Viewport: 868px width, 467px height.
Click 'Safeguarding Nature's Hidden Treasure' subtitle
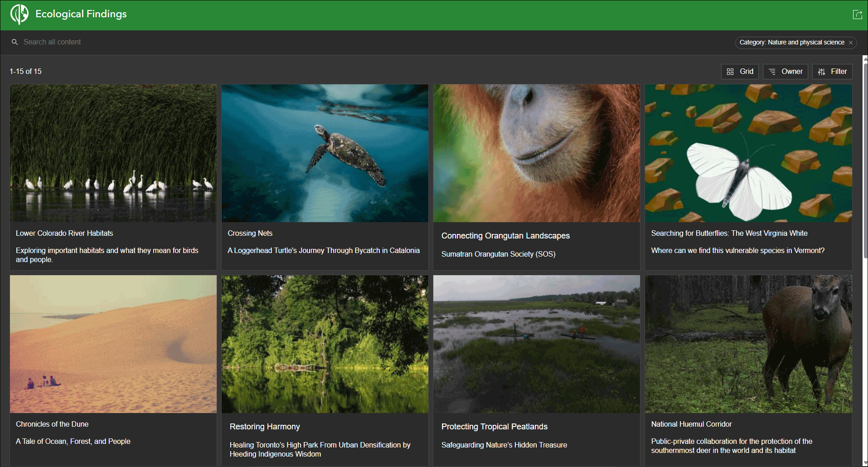tap(504, 445)
